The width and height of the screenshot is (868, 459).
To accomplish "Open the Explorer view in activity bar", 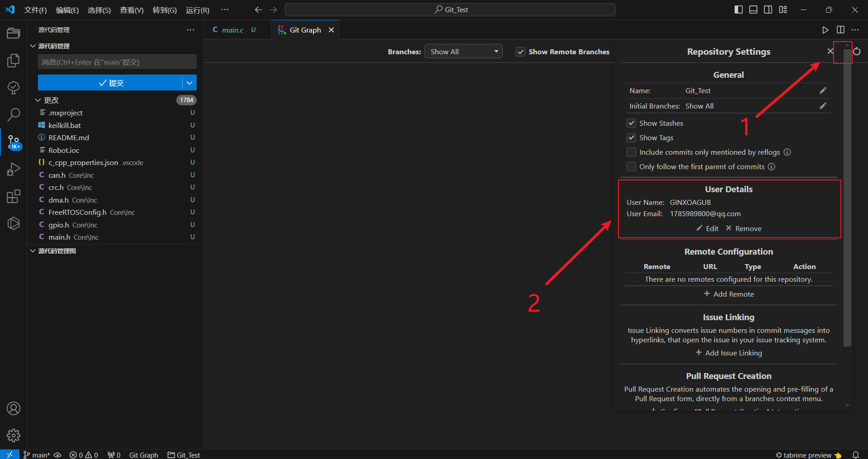I will [x=14, y=33].
